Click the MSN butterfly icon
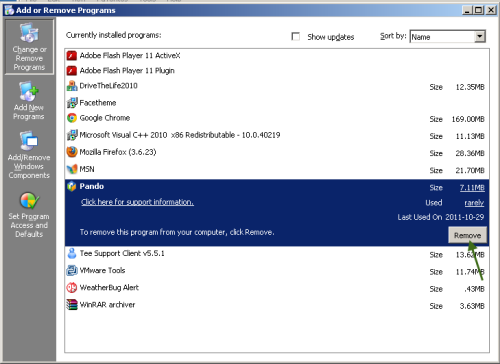 coord(72,169)
